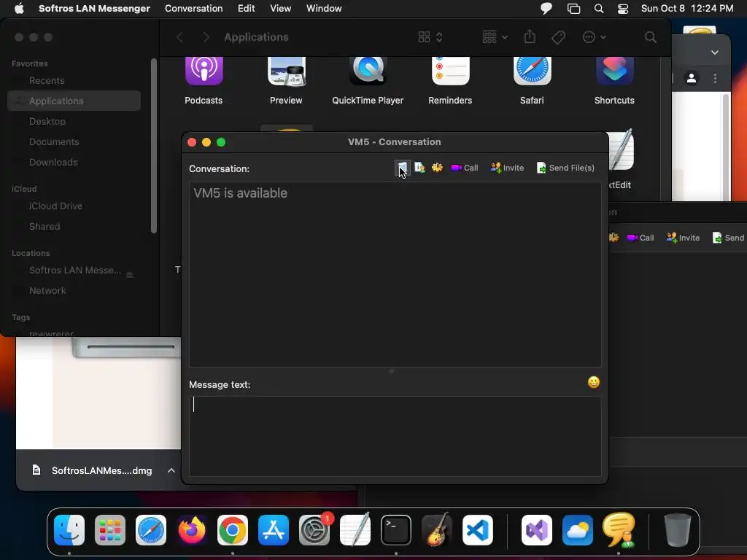Click Send File(s) in VM5 conversation
The width and height of the screenshot is (747, 560).
point(565,168)
